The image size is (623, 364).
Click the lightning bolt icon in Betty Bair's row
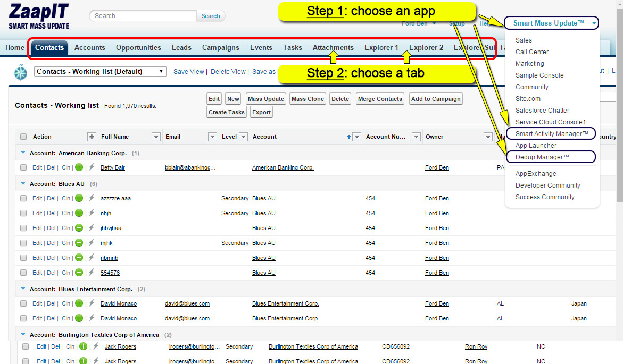(91, 167)
